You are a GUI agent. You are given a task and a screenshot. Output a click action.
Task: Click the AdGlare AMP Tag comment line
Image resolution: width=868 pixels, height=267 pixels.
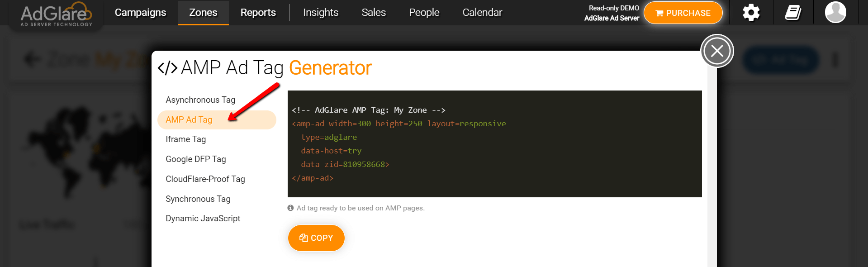[x=369, y=110]
